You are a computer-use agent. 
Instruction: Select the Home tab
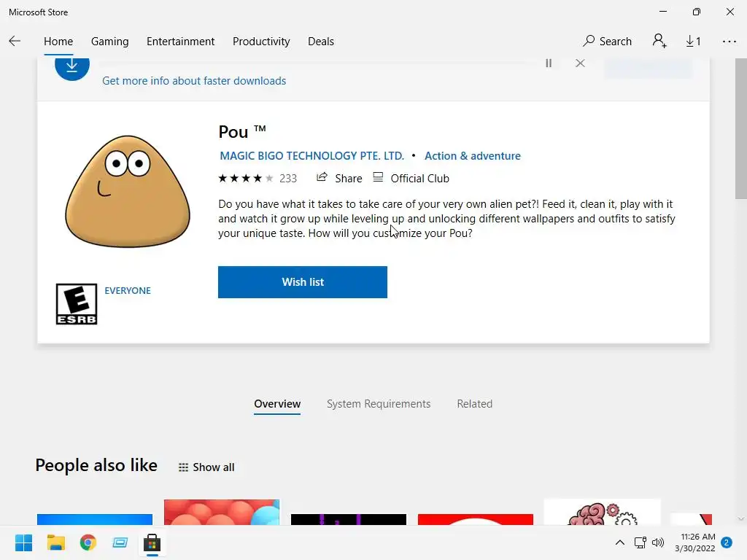pos(58,42)
